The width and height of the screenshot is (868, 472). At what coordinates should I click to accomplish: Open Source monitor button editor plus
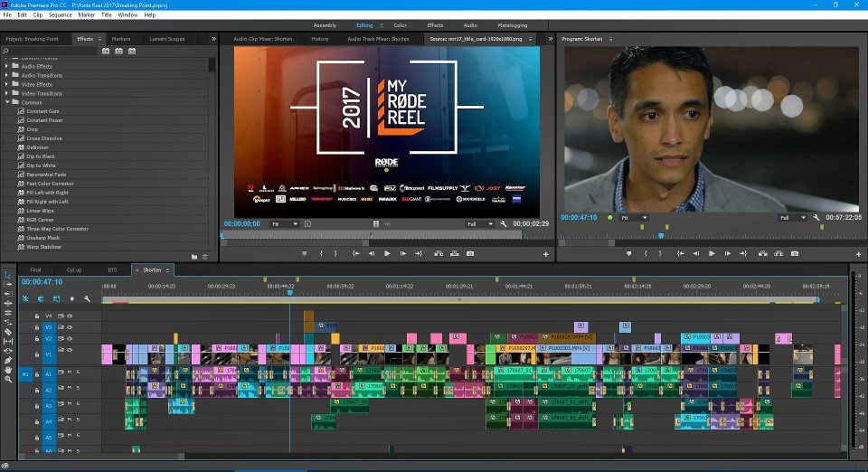[x=546, y=254]
